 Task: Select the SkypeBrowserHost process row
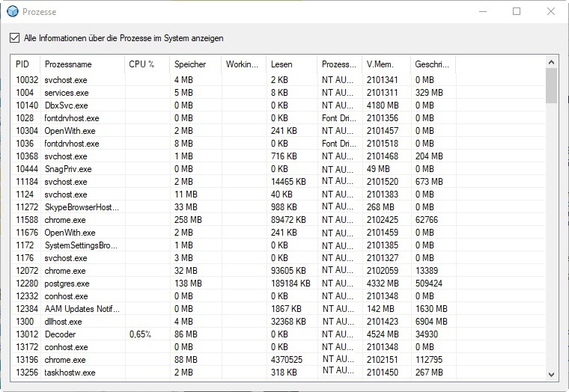point(82,206)
